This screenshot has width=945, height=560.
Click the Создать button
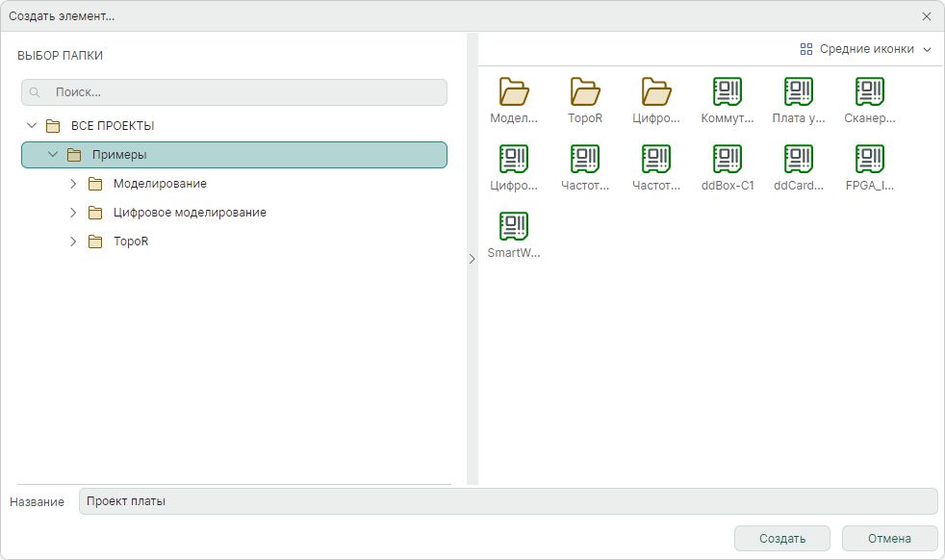click(781, 538)
